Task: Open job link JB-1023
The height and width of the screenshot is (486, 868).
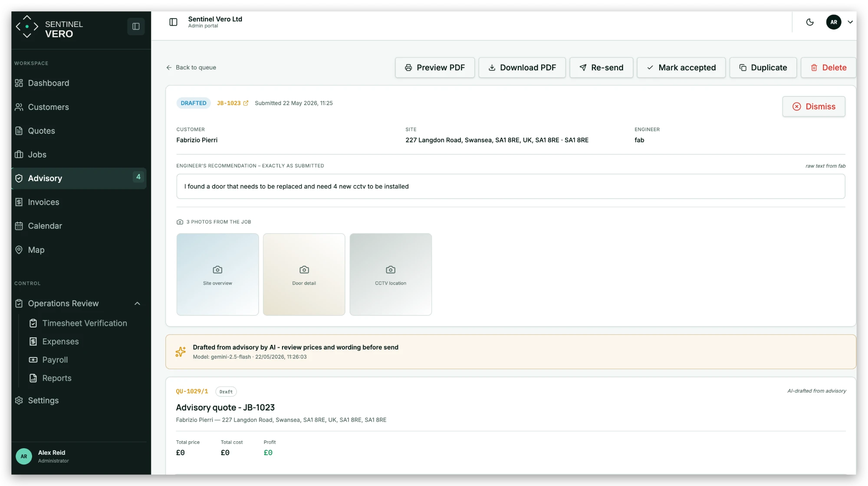Action: point(229,103)
